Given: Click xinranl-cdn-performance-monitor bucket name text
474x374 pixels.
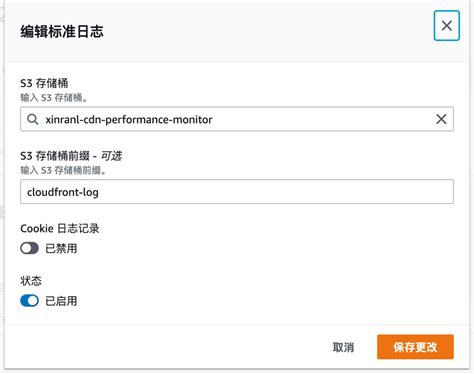Looking at the screenshot, I should (x=129, y=119).
